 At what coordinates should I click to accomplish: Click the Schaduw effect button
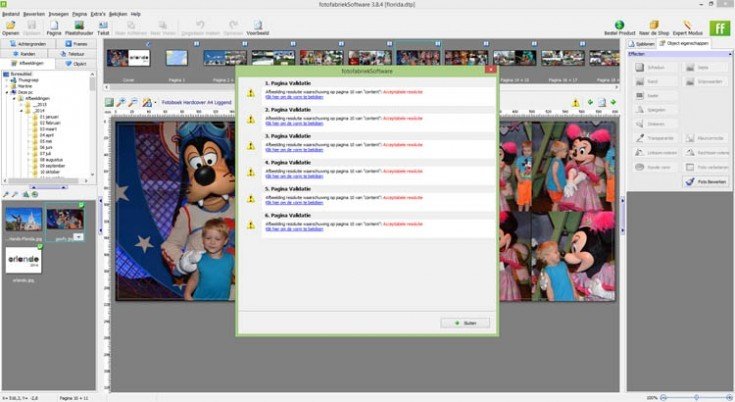(x=655, y=67)
